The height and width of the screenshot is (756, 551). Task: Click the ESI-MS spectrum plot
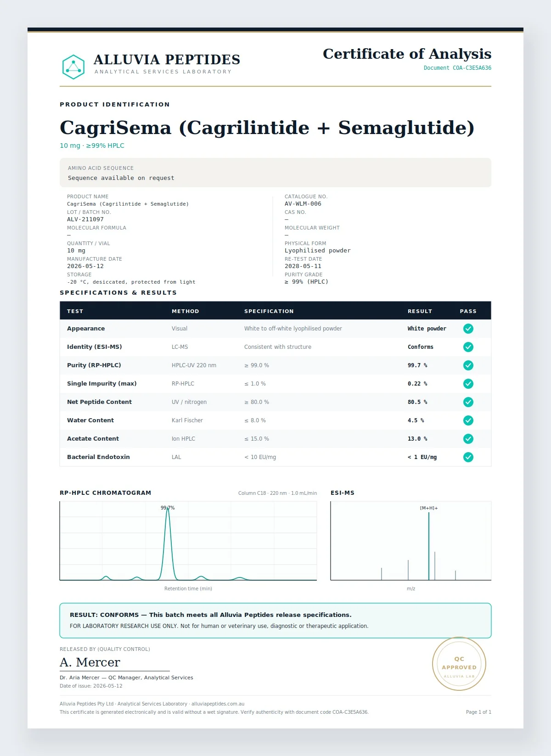click(411, 541)
